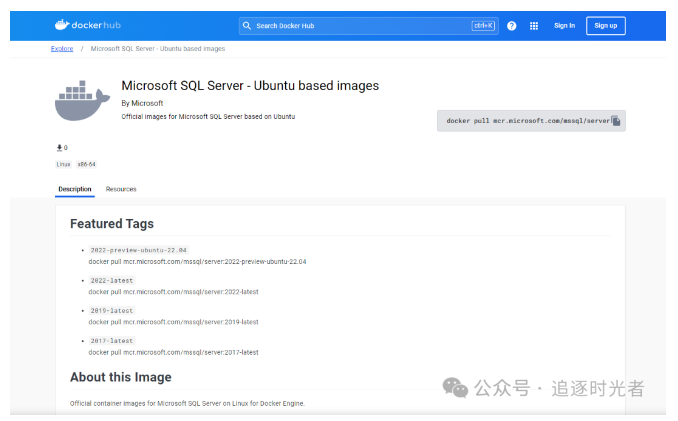678x421 pixels.
Task: Click the Ctrl+K shortcut badge
Action: [x=483, y=26]
